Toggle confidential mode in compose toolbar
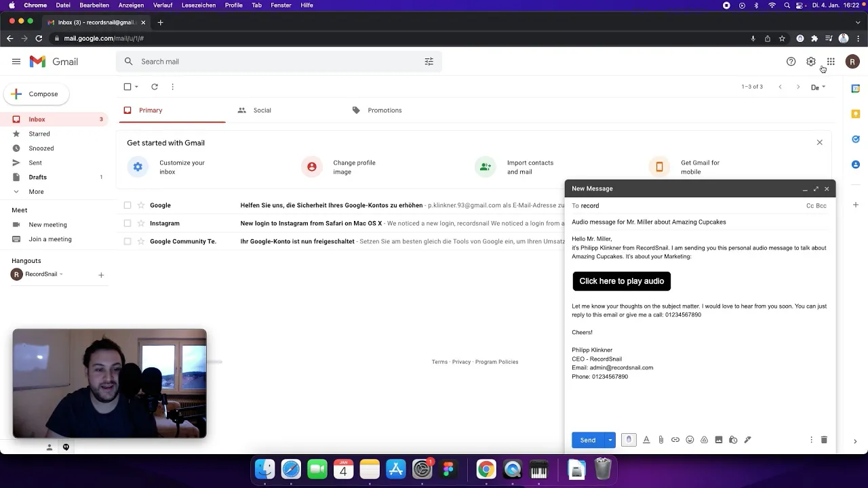Image resolution: width=868 pixels, height=488 pixels. (733, 440)
